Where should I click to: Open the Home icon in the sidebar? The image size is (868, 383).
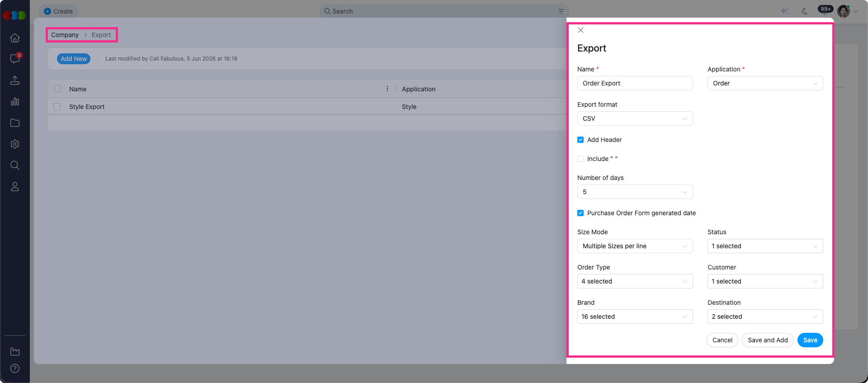(15, 38)
